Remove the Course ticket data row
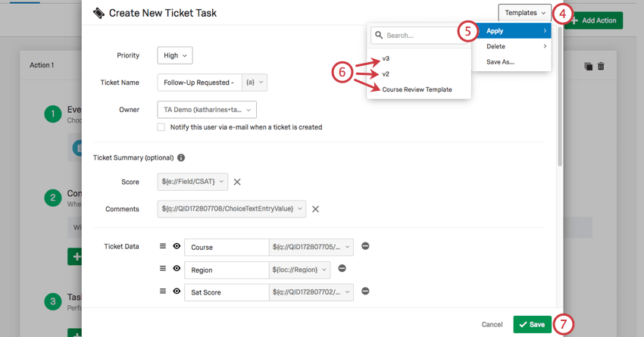644x337 pixels. click(x=365, y=247)
